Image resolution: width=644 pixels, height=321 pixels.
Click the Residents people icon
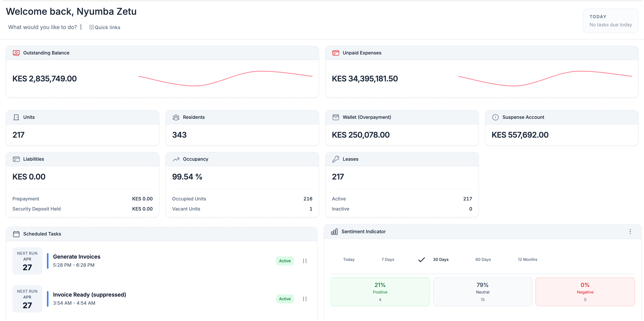tap(176, 117)
